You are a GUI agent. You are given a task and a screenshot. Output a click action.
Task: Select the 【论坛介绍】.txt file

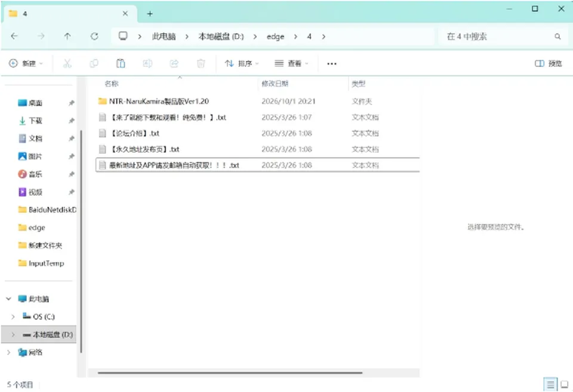point(258,133)
